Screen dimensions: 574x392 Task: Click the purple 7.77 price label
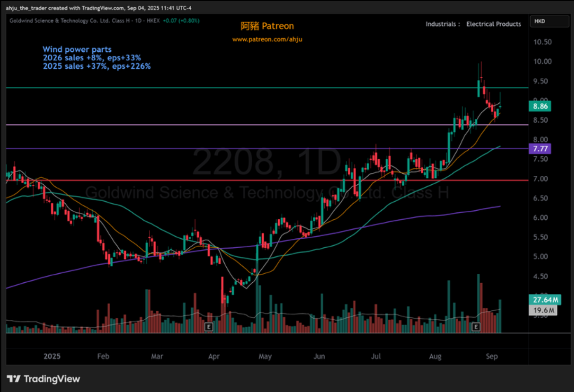click(x=540, y=148)
